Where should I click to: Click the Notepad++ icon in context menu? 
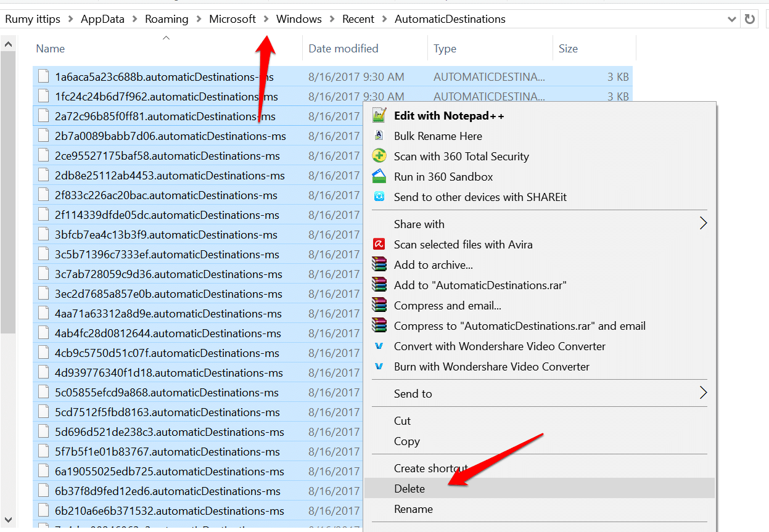point(379,115)
